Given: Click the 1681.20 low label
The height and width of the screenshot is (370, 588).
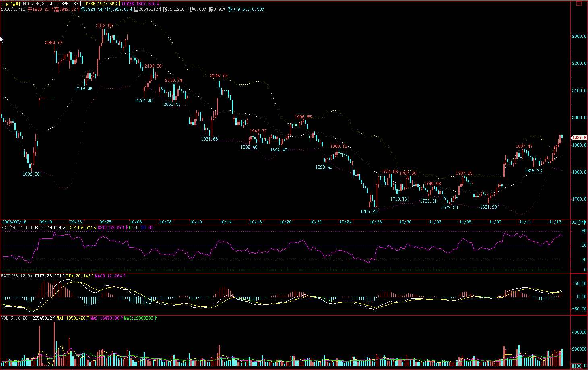Looking at the screenshot, I should 488,207.
